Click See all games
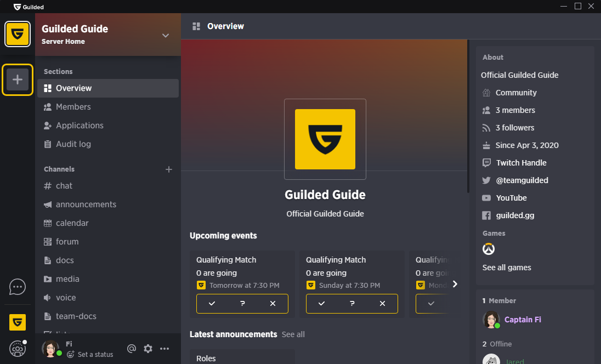The width and height of the screenshot is (601, 364). [507, 268]
